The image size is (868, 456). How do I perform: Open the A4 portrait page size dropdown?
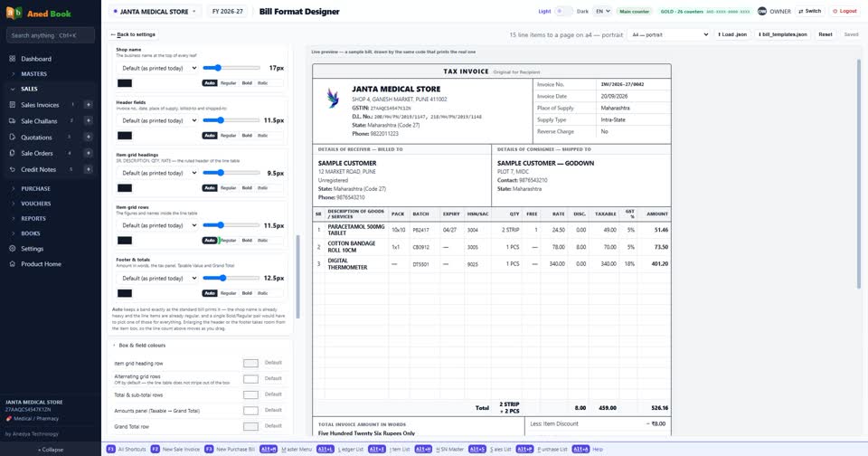[669, 34]
